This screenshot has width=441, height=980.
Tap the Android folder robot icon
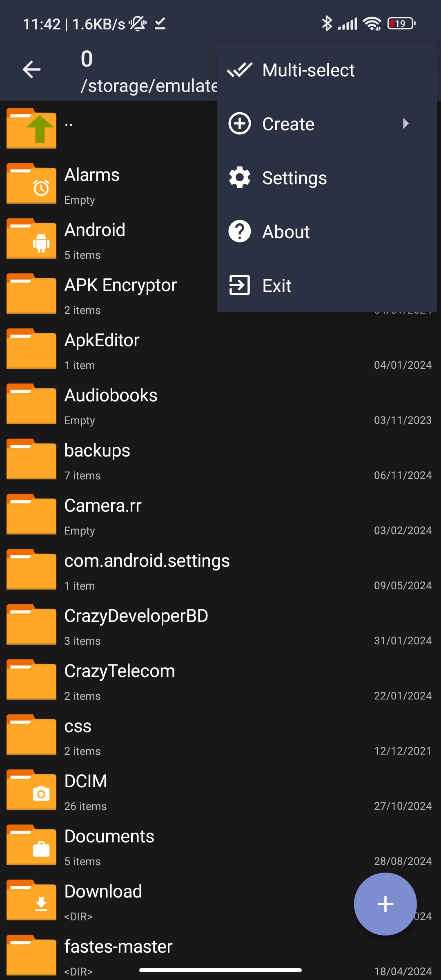31,238
